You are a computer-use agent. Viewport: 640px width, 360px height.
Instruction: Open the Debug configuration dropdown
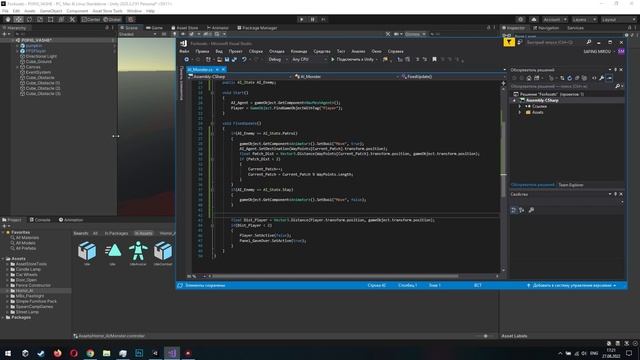[x=278, y=60]
